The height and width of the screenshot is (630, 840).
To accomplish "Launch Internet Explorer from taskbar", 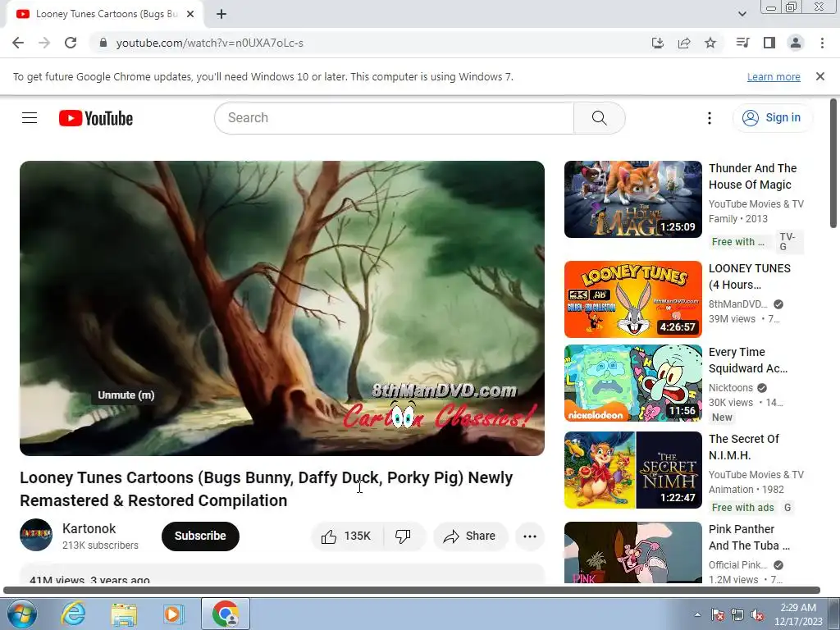I will coord(73,614).
